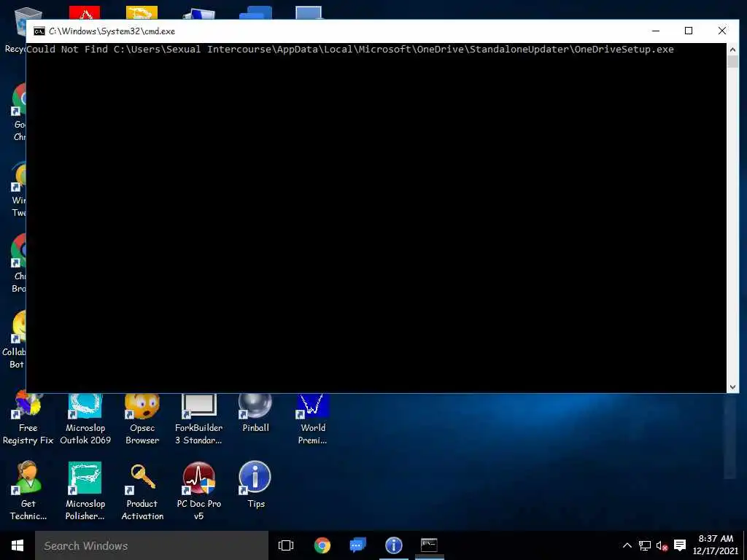Image resolution: width=747 pixels, height=560 pixels.
Task: Open Task View in the taskbar
Action: pyautogui.click(x=286, y=545)
